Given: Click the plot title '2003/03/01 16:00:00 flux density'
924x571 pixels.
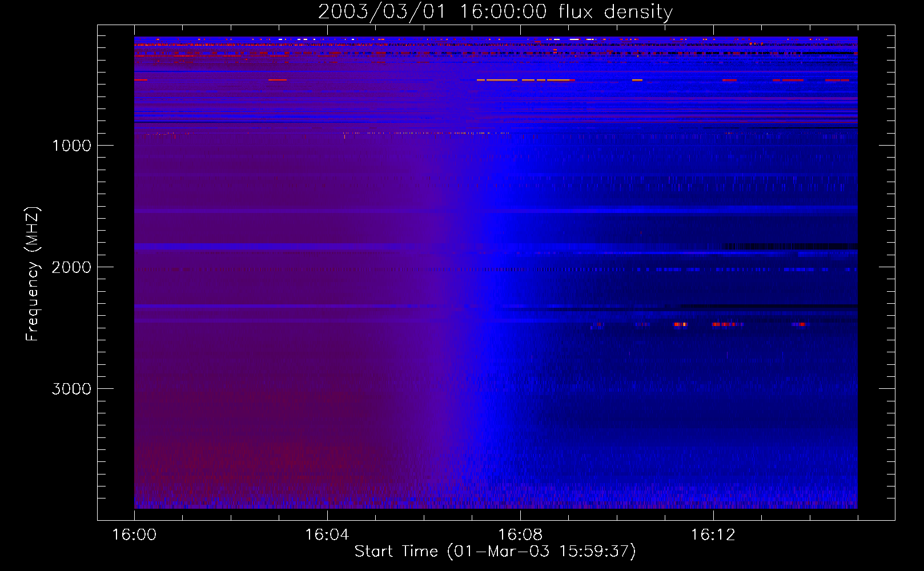Looking at the screenshot, I should pyautogui.click(x=495, y=12).
